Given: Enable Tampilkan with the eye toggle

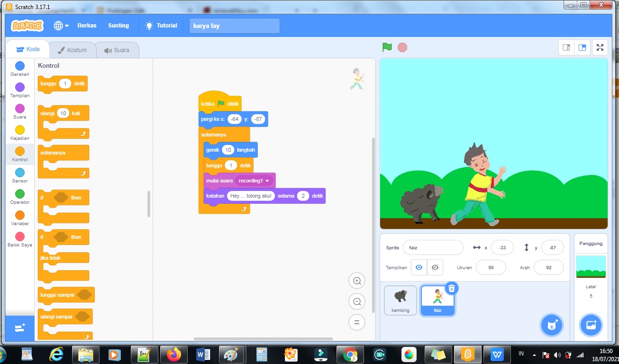Looking at the screenshot, I should pyautogui.click(x=418, y=267).
